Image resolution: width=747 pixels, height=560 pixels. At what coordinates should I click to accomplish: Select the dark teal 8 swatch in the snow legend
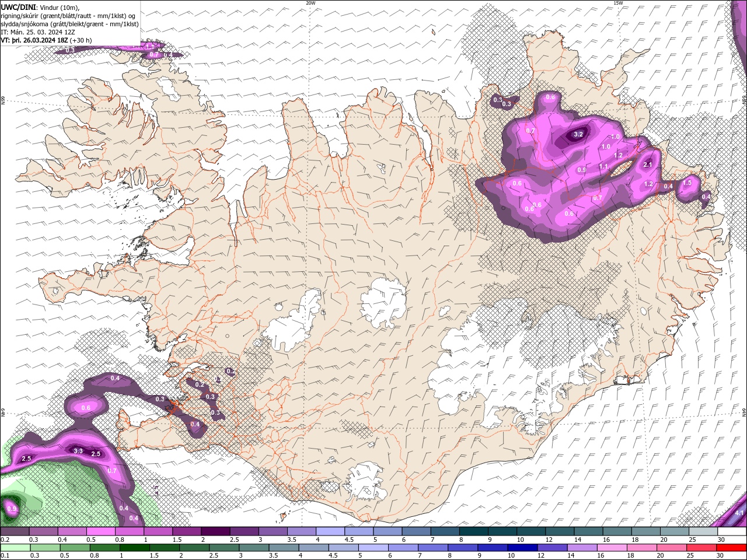coord(473,531)
